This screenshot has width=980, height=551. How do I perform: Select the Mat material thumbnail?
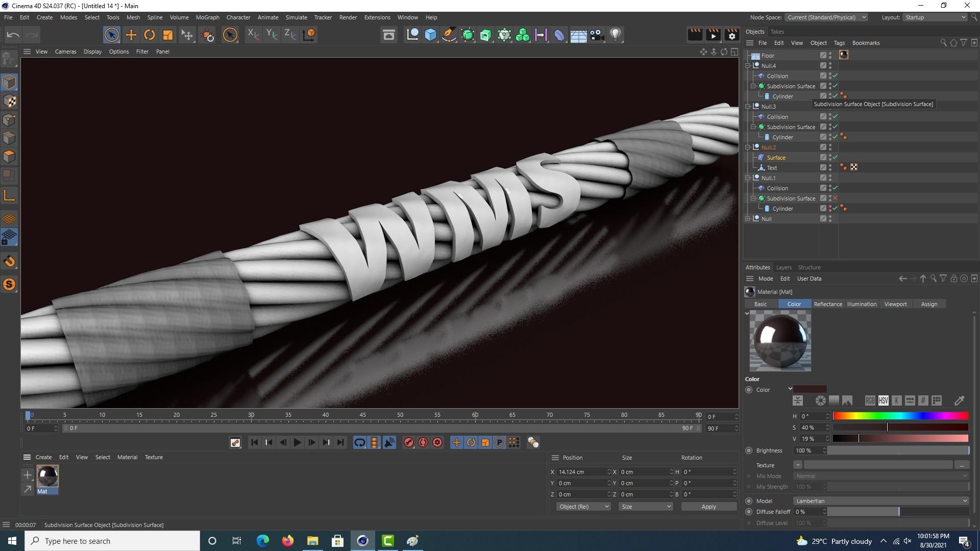click(47, 475)
